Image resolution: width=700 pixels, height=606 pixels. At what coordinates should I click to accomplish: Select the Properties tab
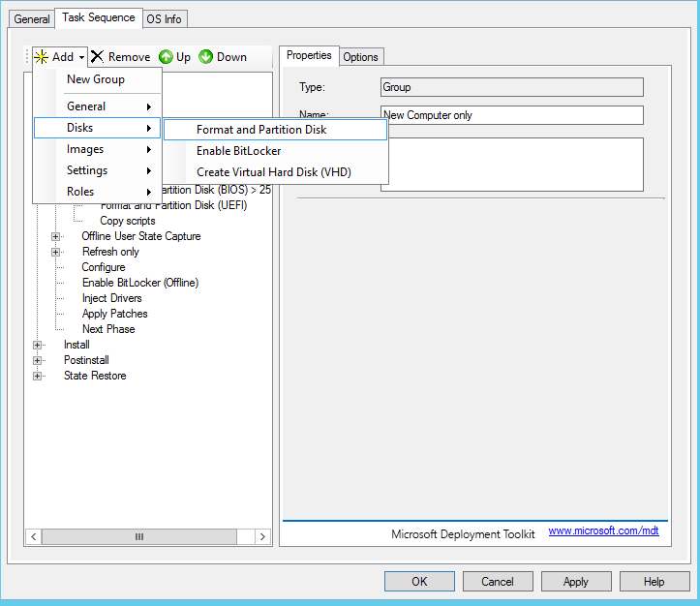click(309, 56)
